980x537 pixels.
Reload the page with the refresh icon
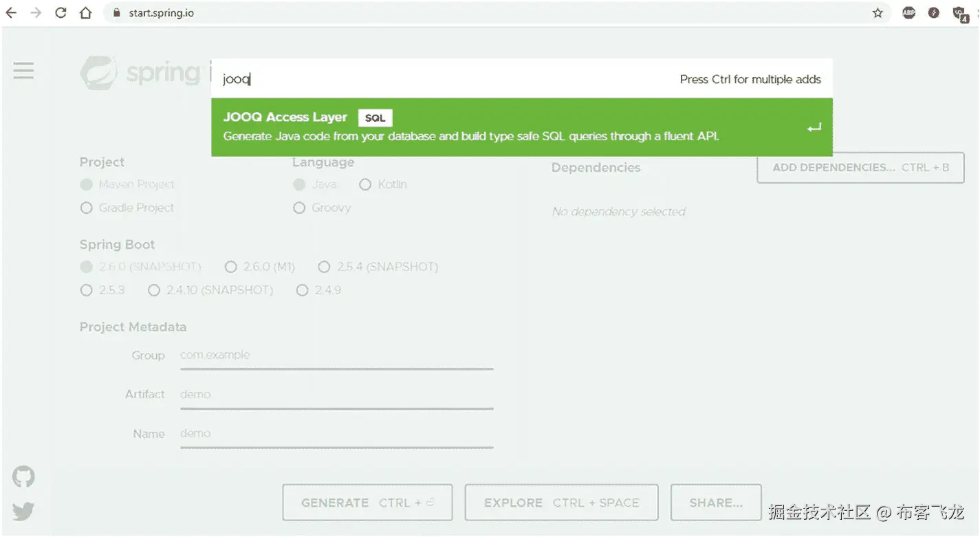pyautogui.click(x=61, y=12)
